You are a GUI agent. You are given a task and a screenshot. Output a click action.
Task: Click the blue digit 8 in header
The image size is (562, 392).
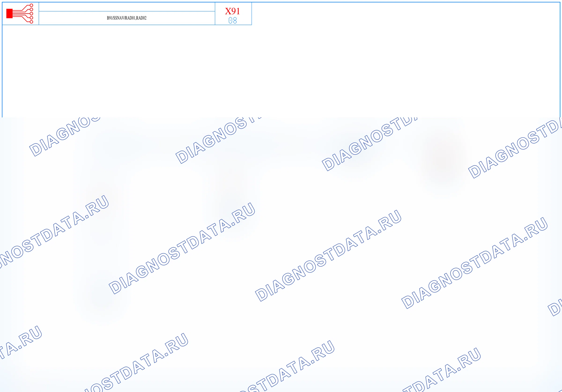(x=235, y=20)
